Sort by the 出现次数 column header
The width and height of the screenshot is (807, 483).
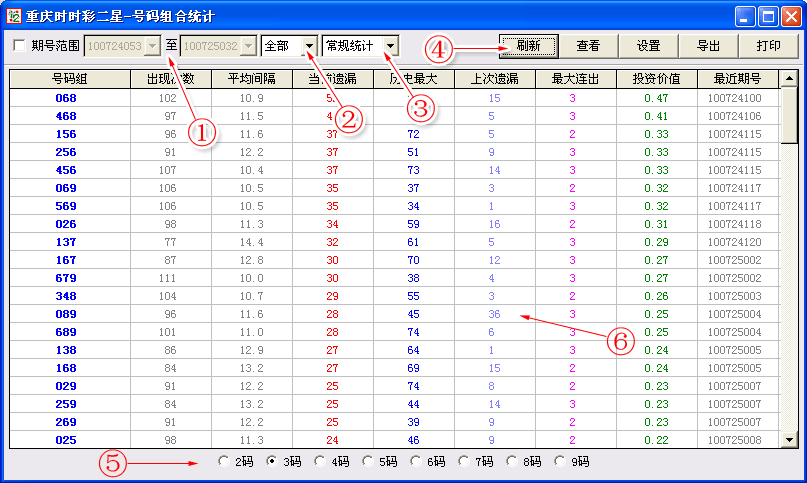click(171, 79)
